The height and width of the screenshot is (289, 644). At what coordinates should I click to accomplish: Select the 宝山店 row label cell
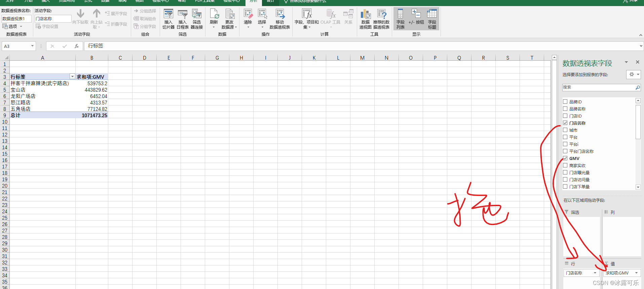[43, 90]
